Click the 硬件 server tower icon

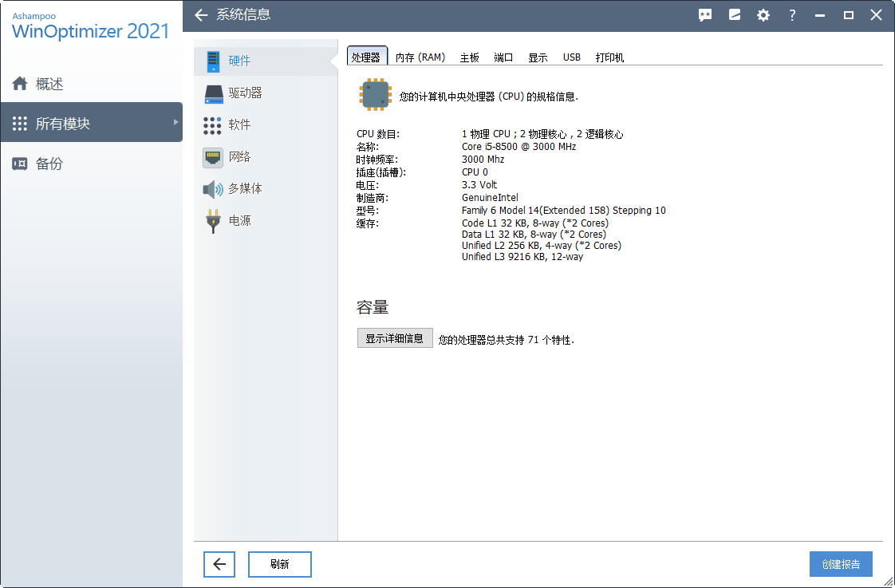coord(214,61)
